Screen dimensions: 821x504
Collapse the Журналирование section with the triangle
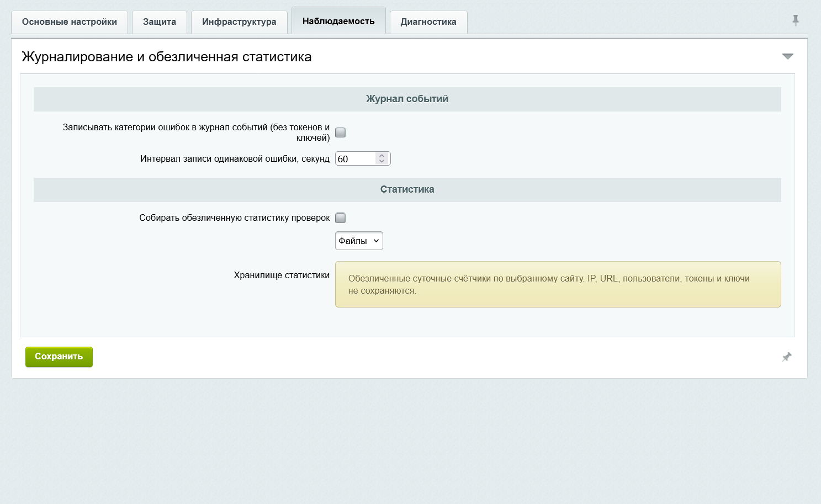point(788,56)
